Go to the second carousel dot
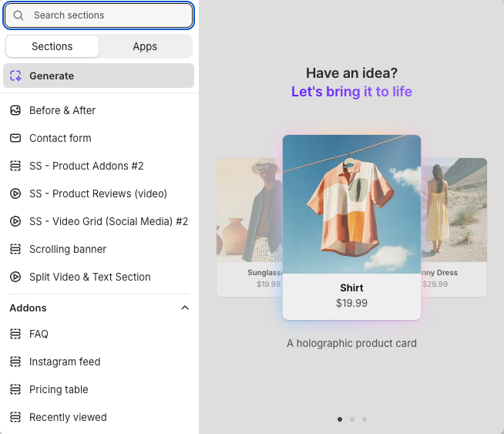Image resolution: width=504 pixels, height=434 pixels. tap(352, 419)
